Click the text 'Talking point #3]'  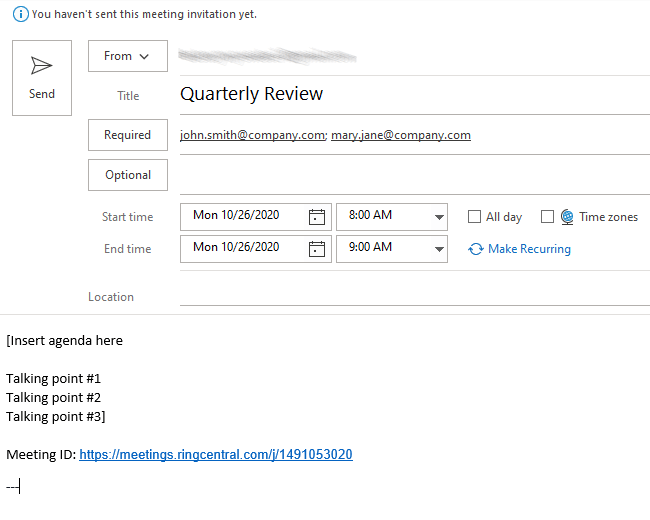pyautogui.click(x=56, y=417)
